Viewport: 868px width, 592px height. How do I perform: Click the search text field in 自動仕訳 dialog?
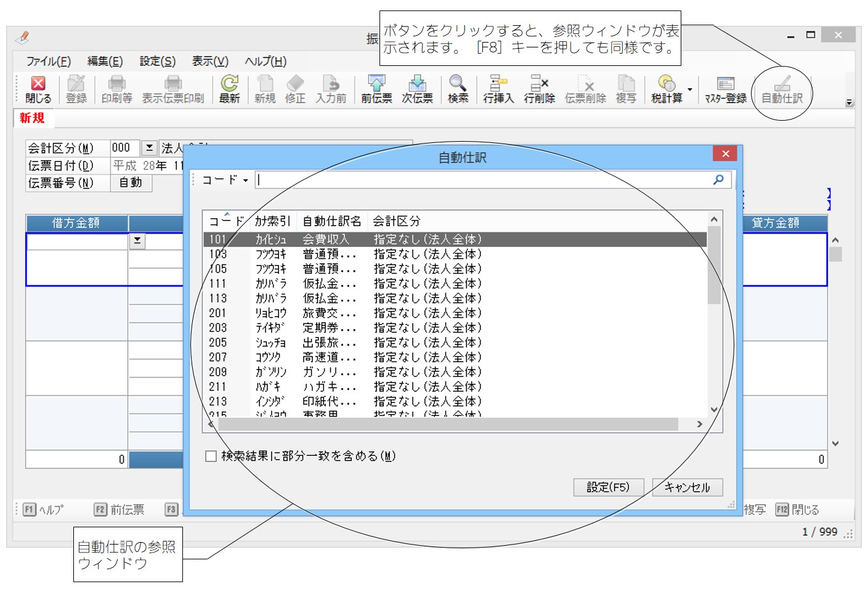[481, 180]
